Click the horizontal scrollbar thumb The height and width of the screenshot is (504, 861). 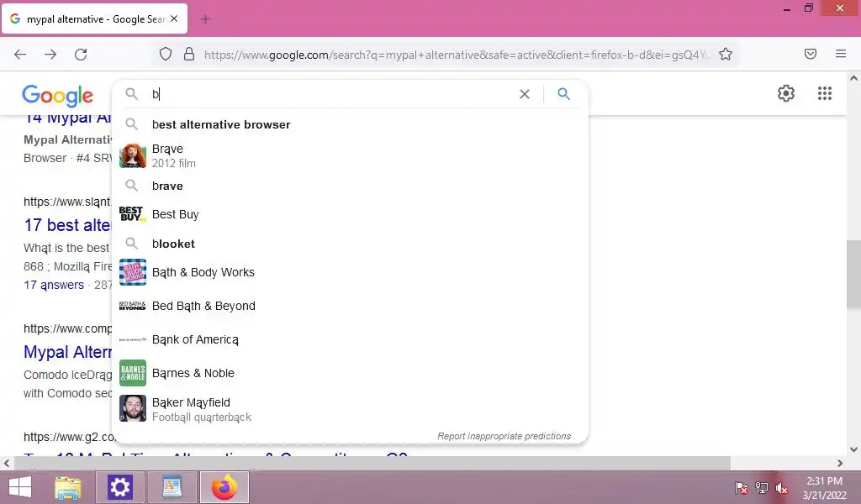pos(372,464)
